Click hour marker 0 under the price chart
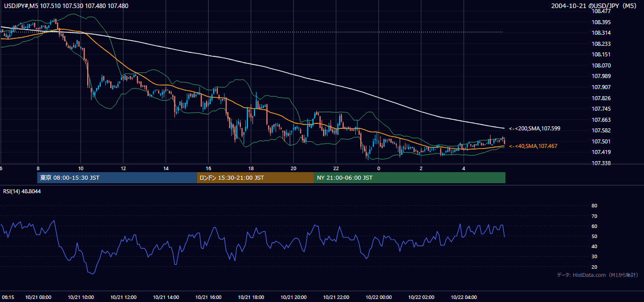 378,168
